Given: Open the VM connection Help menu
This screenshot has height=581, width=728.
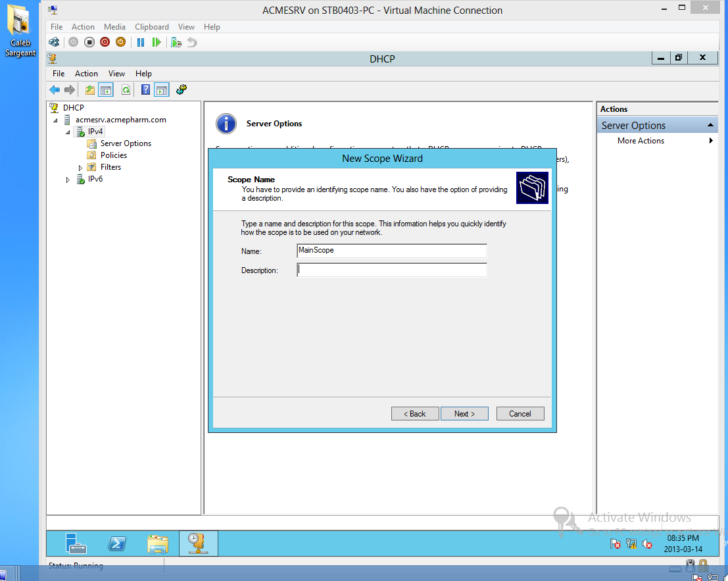Looking at the screenshot, I should [x=212, y=27].
